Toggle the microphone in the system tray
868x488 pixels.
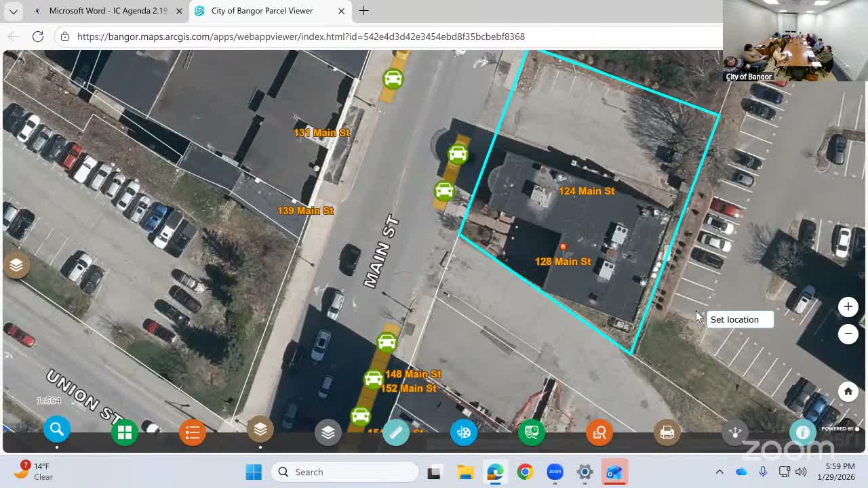click(x=762, y=472)
